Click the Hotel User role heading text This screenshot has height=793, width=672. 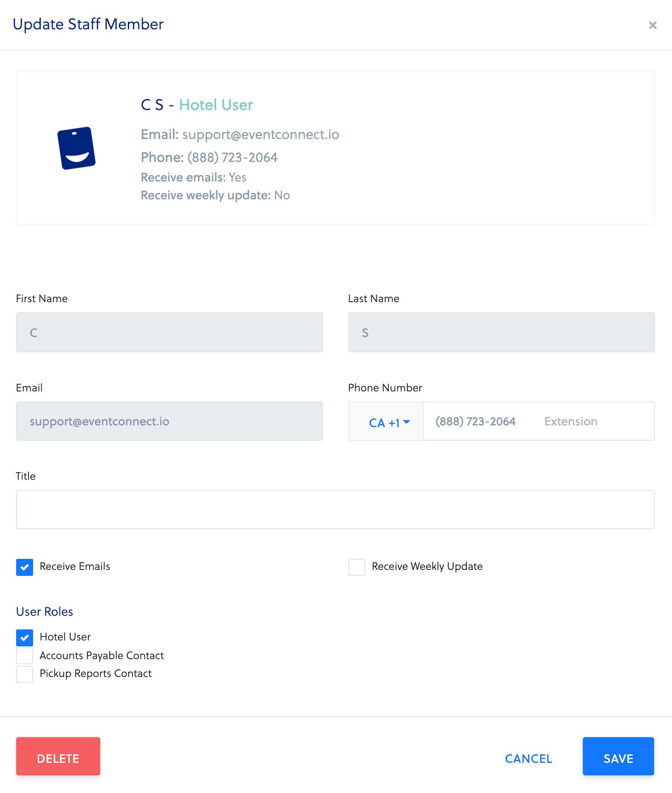pos(216,105)
